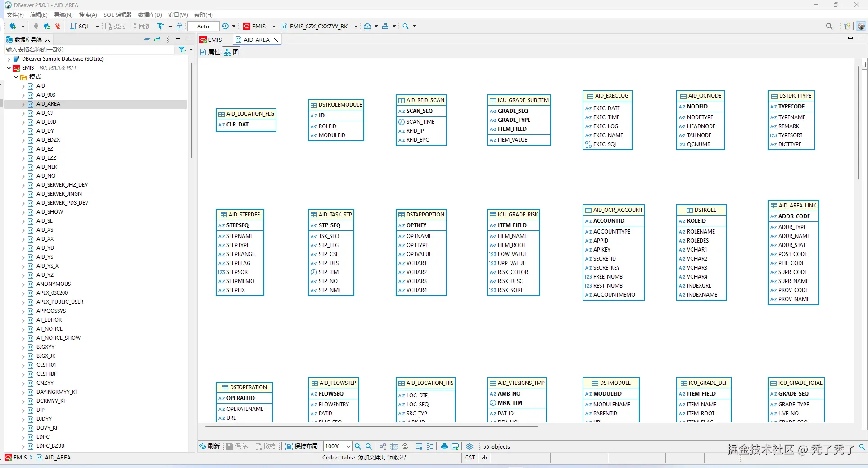Open diagram settings gear icon
The height and width of the screenshot is (468, 868).
pyautogui.click(x=470, y=446)
